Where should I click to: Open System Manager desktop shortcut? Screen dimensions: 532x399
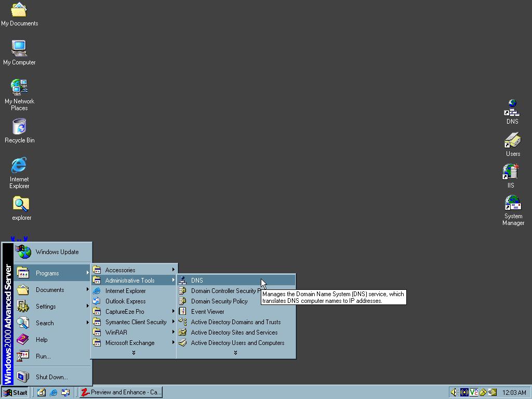(513, 210)
